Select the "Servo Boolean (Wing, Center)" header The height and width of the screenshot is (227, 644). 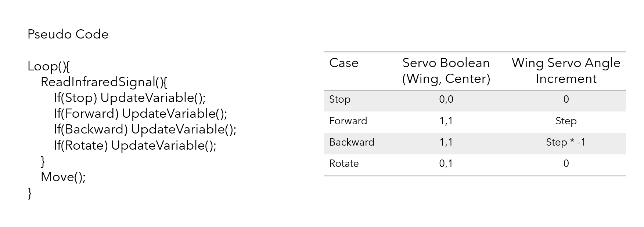click(x=446, y=71)
